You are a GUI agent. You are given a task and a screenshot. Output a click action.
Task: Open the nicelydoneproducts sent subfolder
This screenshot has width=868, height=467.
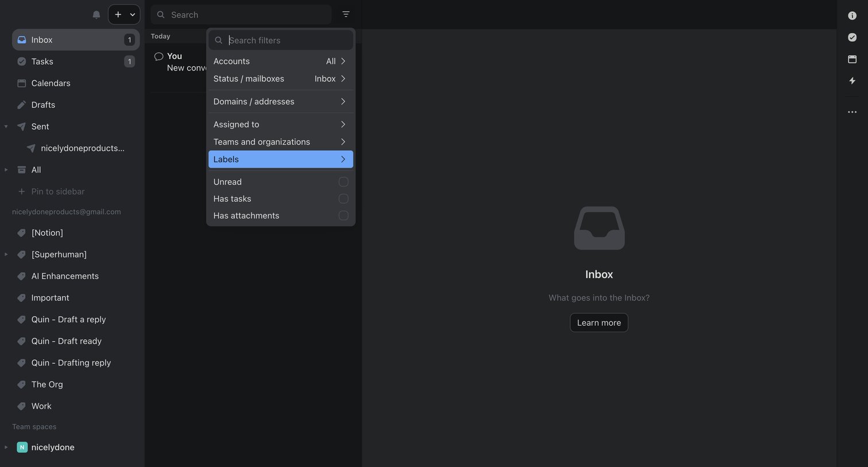tap(76, 148)
